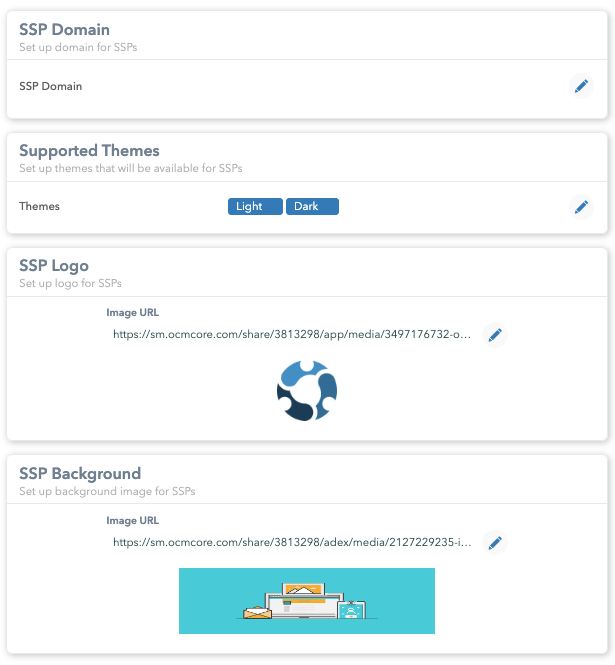Click the logo URL ending in 3497176732
The height and width of the screenshot is (665, 615).
[292, 336]
